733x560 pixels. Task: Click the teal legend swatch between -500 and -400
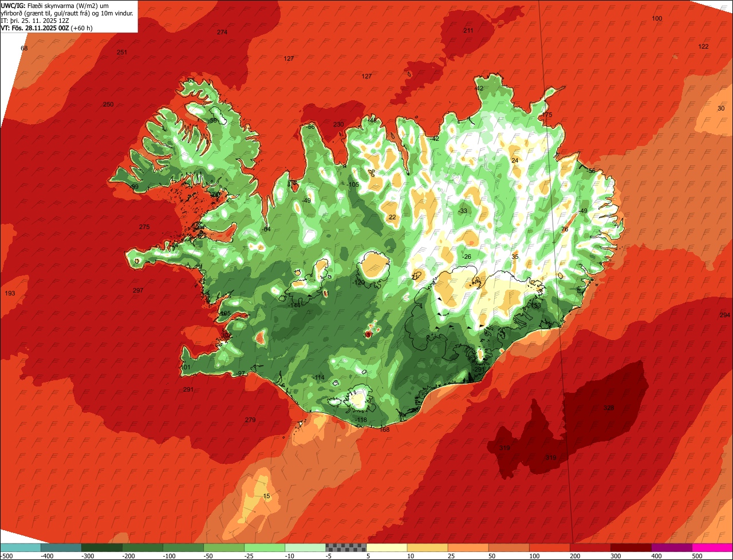pyautogui.click(x=20, y=547)
